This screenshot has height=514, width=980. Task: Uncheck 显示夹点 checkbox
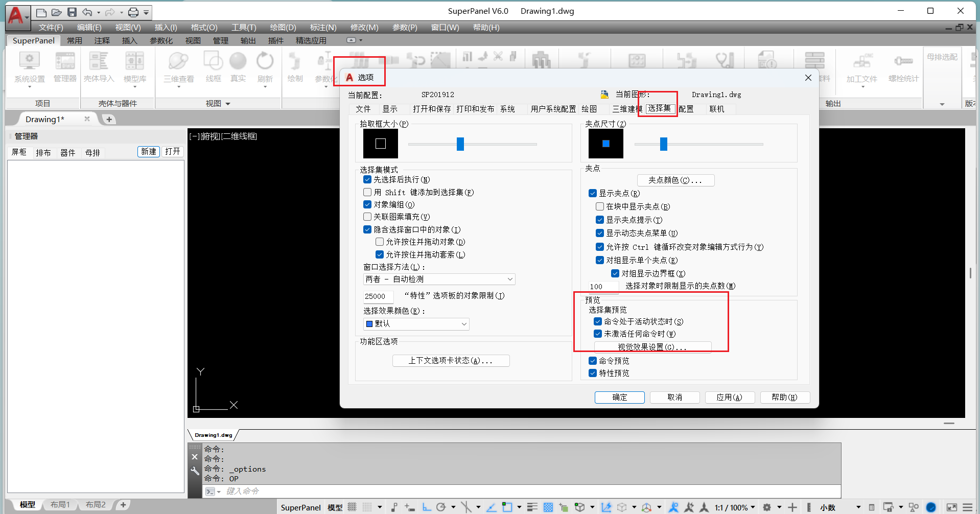click(x=593, y=193)
